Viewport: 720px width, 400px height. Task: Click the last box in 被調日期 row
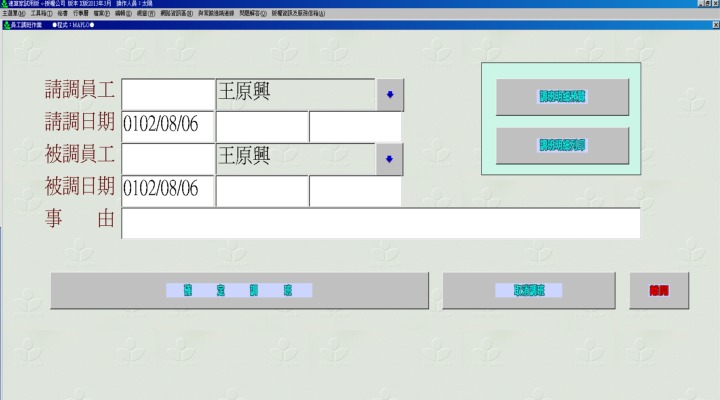click(x=355, y=190)
